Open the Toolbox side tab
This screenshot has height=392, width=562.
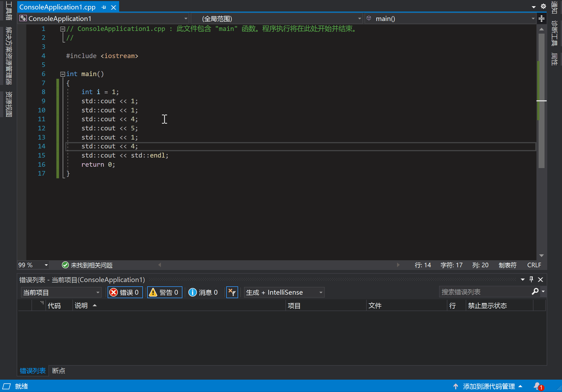pos(9,11)
